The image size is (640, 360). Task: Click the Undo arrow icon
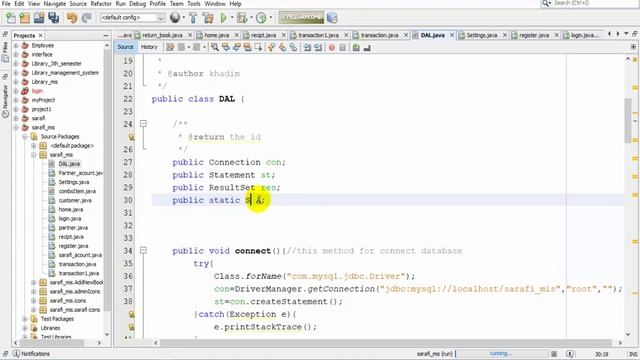click(x=72, y=18)
